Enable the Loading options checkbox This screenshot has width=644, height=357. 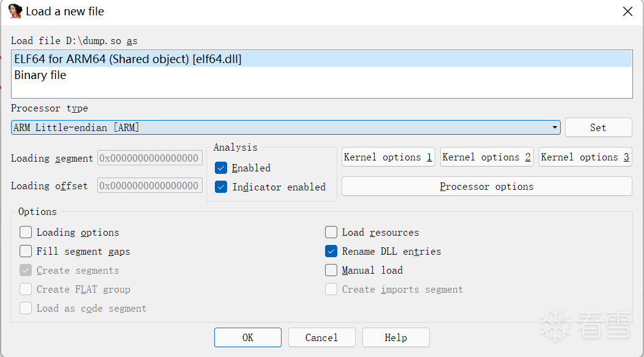[x=26, y=232]
